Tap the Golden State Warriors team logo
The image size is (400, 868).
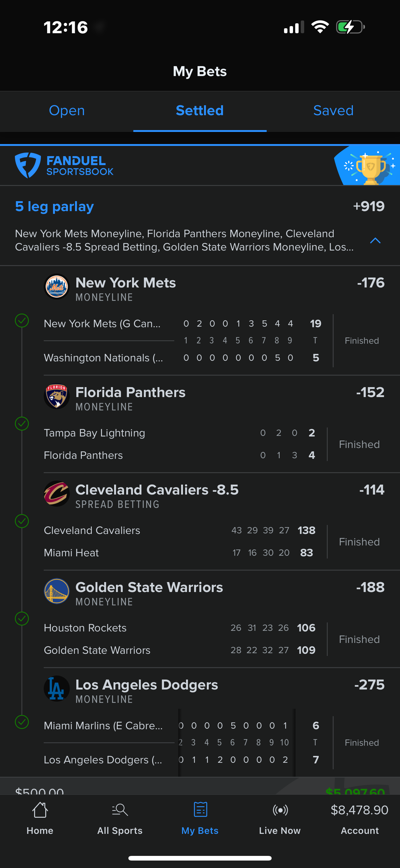[x=56, y=591]
